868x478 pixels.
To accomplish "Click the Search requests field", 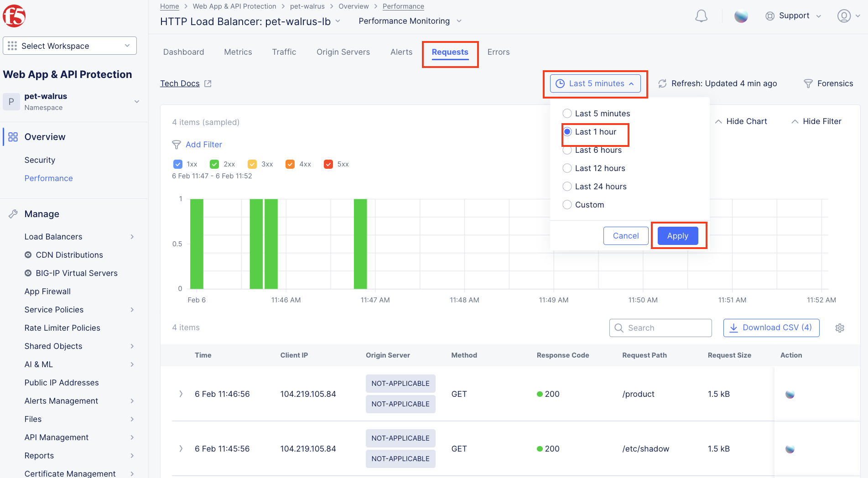I will (x=660, y=328).
